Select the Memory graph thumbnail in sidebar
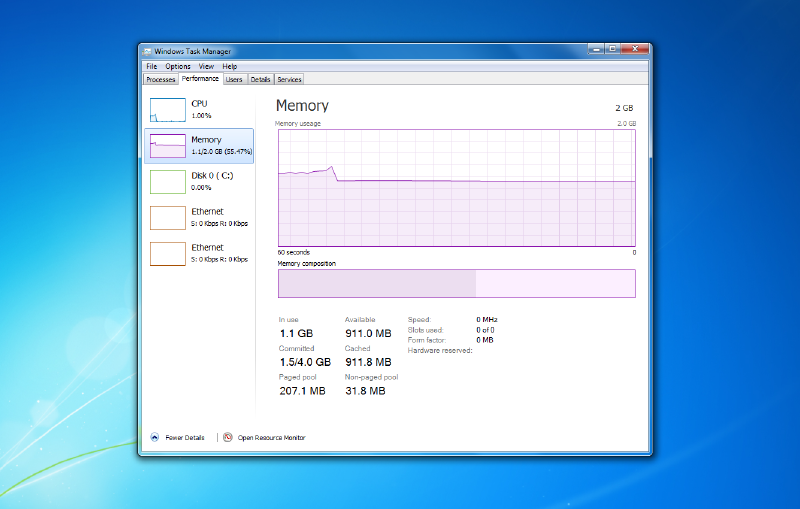The height and width of the screenshot is (509, 800). click(168, 146)
